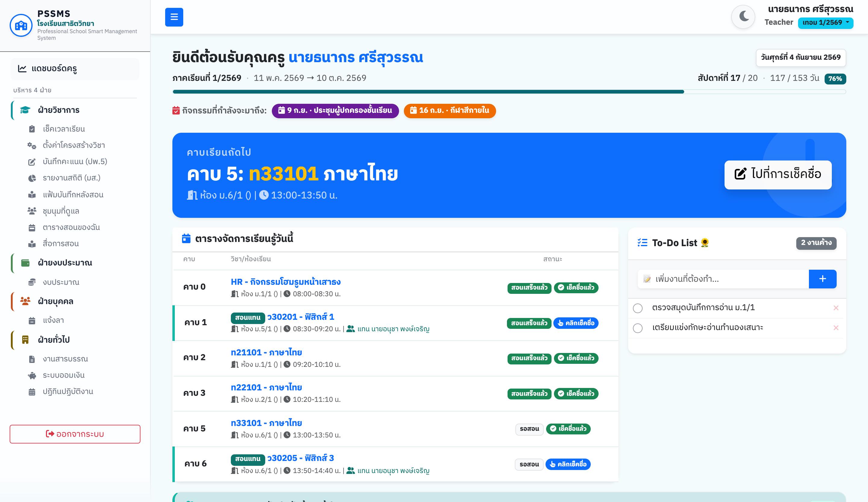868x502 pixels.
Task: Open 16 ก.ย. กีฬาสีภายใน event badge
Action: click(x=449, y=111)
